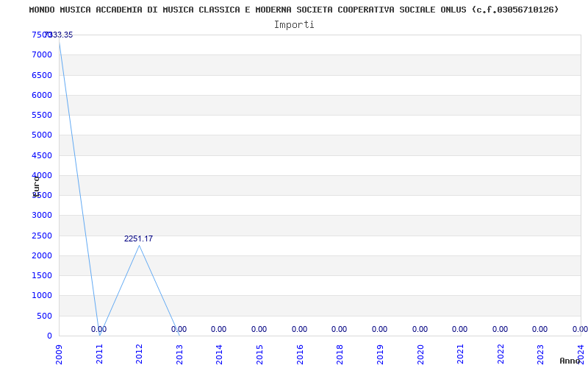Click the 0.00 value above 2014
Viewport: 588px width, 368px height.
[x=218, y=329]
